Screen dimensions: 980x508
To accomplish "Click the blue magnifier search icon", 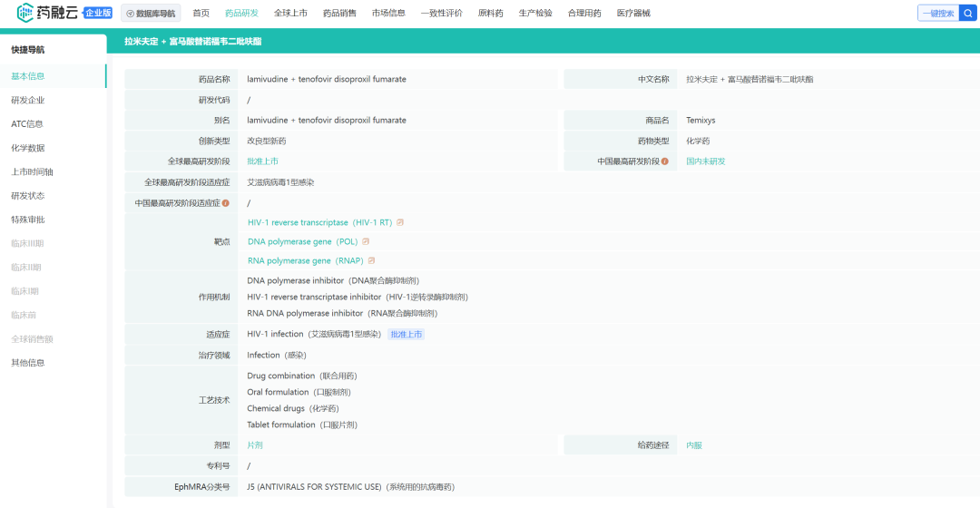I will pyautogui.click(x=967, y=13).
